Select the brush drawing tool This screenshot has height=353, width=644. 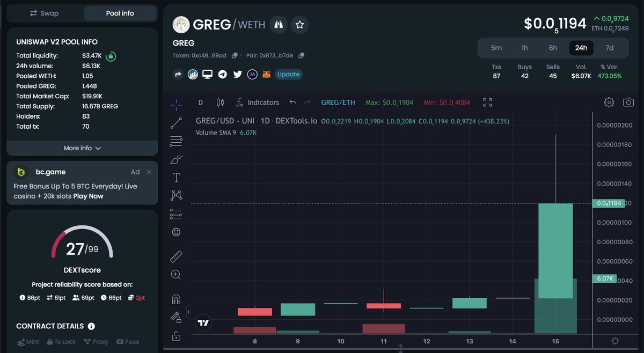(176, 159)
